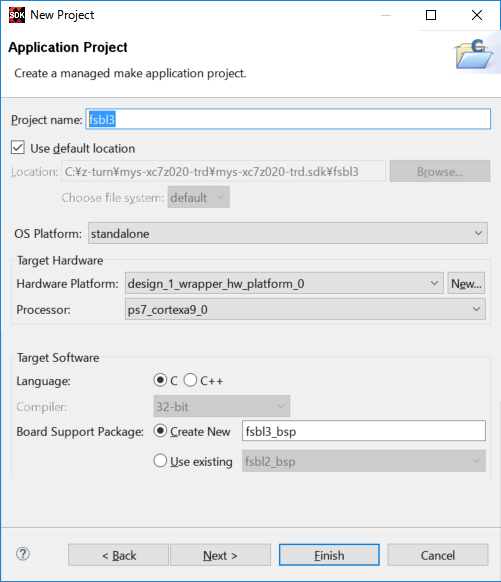The image size is (501, 582).
Task: Open the help question mark icon
Action: tap(23, 554)
